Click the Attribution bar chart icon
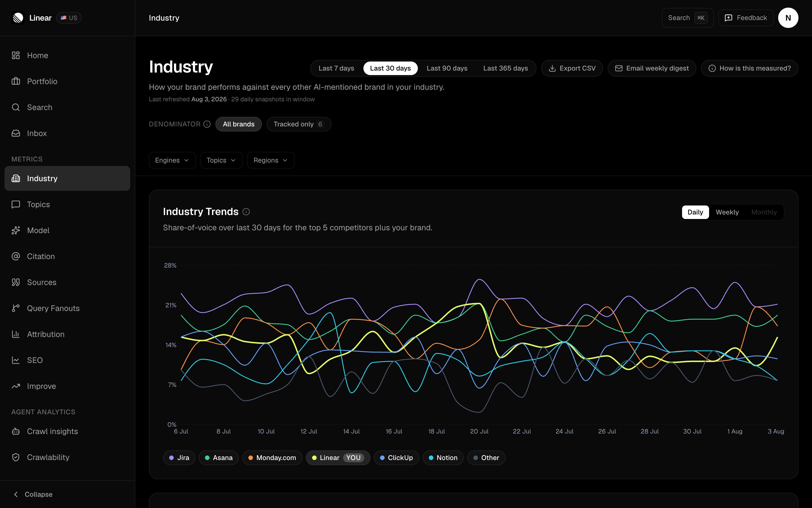 point(16,334)
